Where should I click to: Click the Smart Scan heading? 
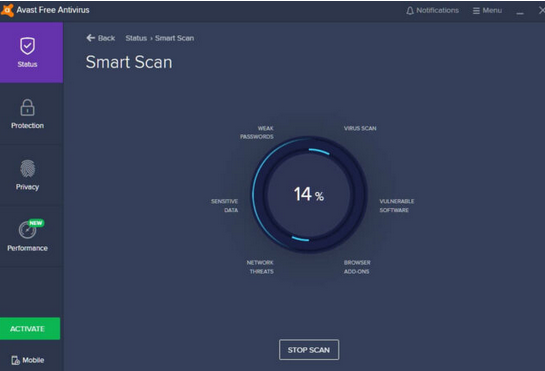pos(129,62)
